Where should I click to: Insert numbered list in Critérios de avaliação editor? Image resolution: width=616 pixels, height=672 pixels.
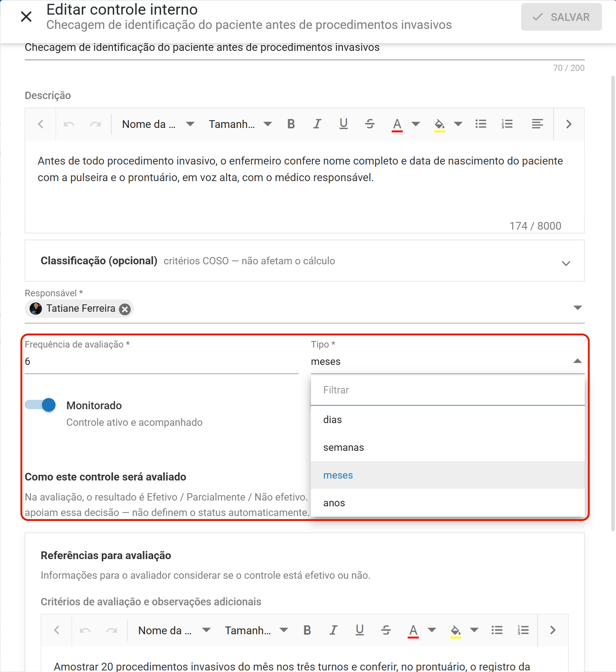(x=523, y=630)
